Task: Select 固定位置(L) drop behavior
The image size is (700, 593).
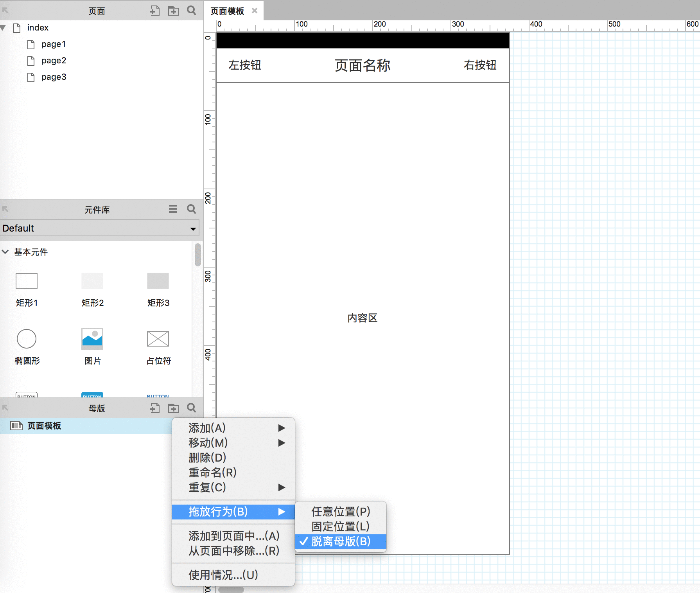Action: 341,527
